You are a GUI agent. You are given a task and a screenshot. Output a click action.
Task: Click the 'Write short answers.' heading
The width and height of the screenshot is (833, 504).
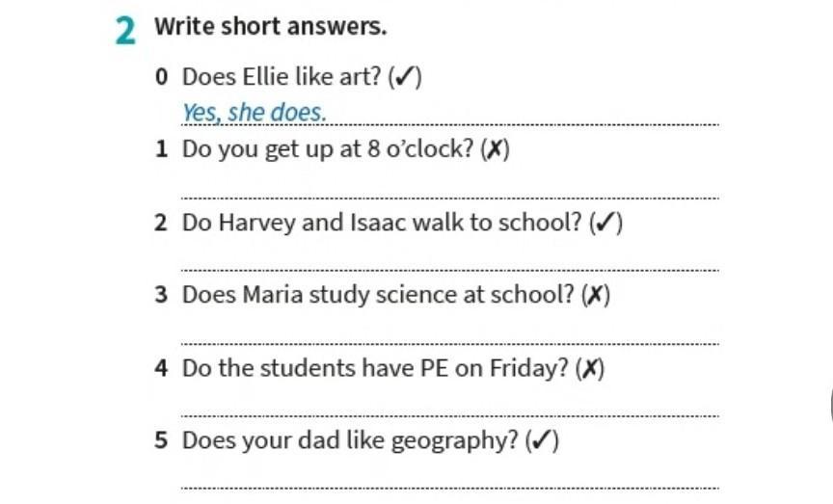[270, 27]
